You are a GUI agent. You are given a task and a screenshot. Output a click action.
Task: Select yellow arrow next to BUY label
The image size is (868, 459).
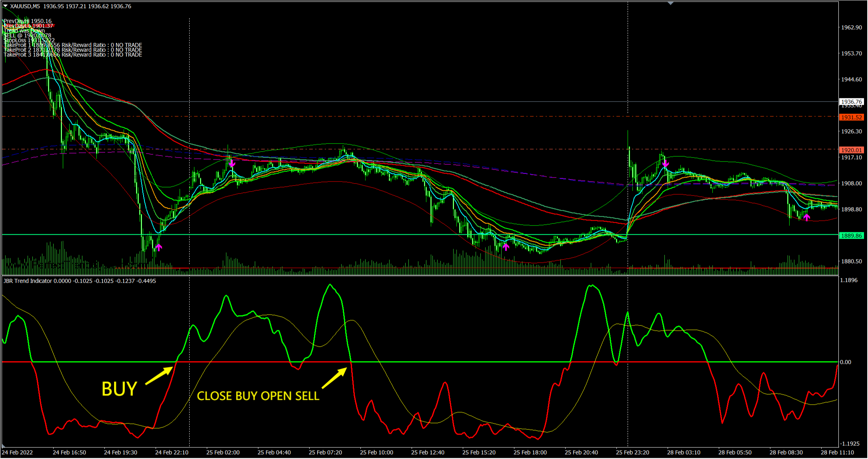[159, 376]
